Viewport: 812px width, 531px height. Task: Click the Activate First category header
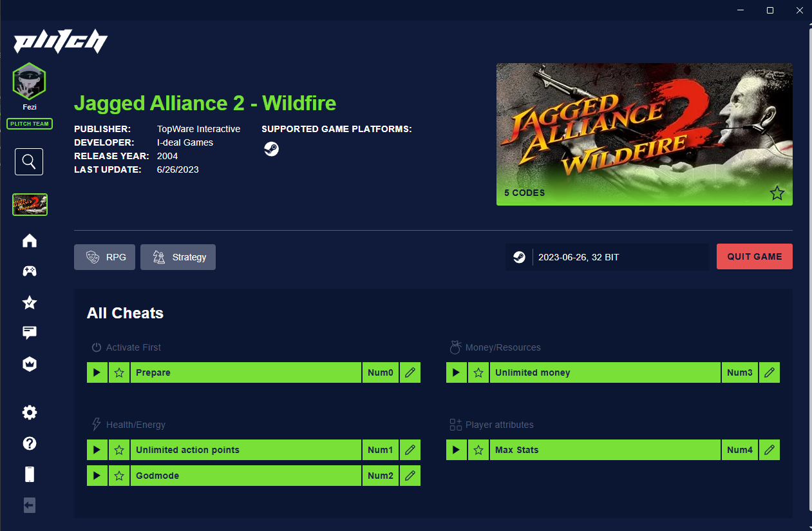pyautogui.click(x=126, y=347)
